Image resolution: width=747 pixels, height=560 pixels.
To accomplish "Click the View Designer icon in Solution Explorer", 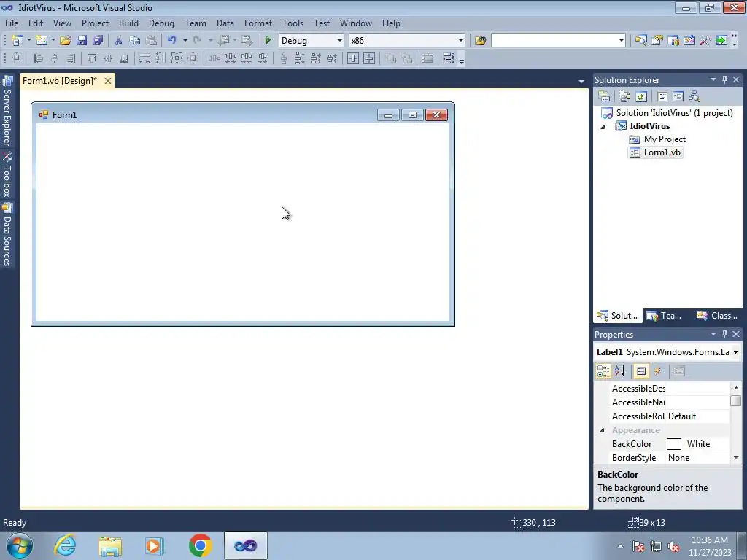I will (x=678, y=97).
